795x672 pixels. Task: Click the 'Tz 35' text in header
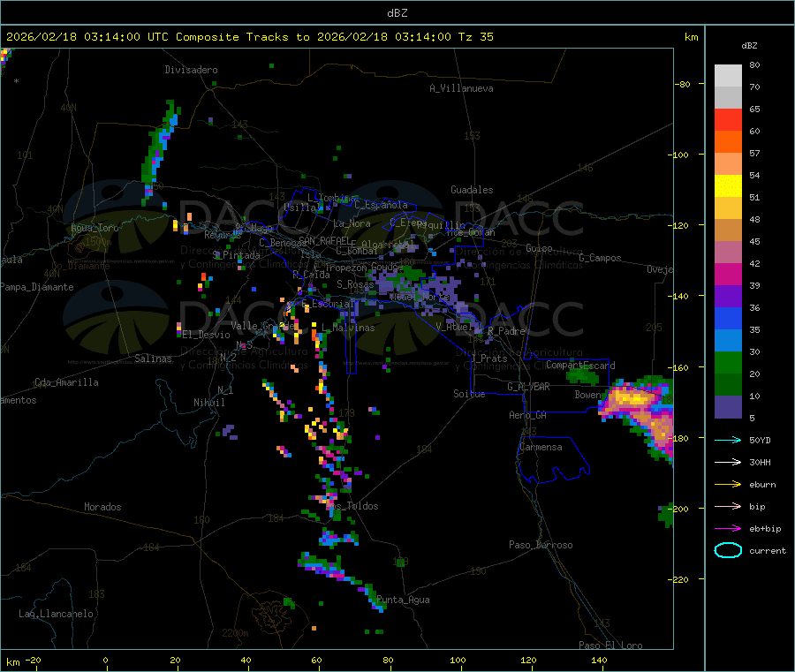click(475, 37)
